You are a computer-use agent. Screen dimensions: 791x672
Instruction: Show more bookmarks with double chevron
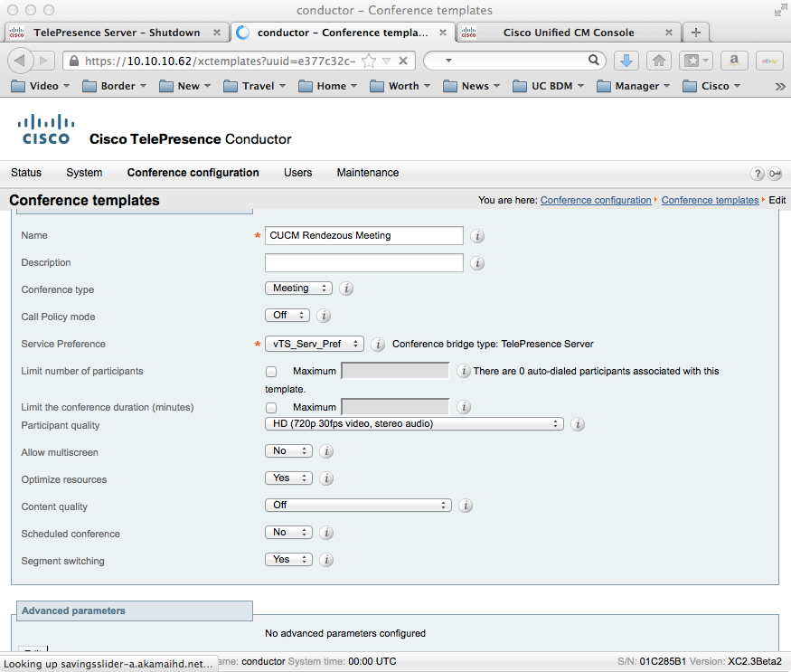tap(780, 86)
